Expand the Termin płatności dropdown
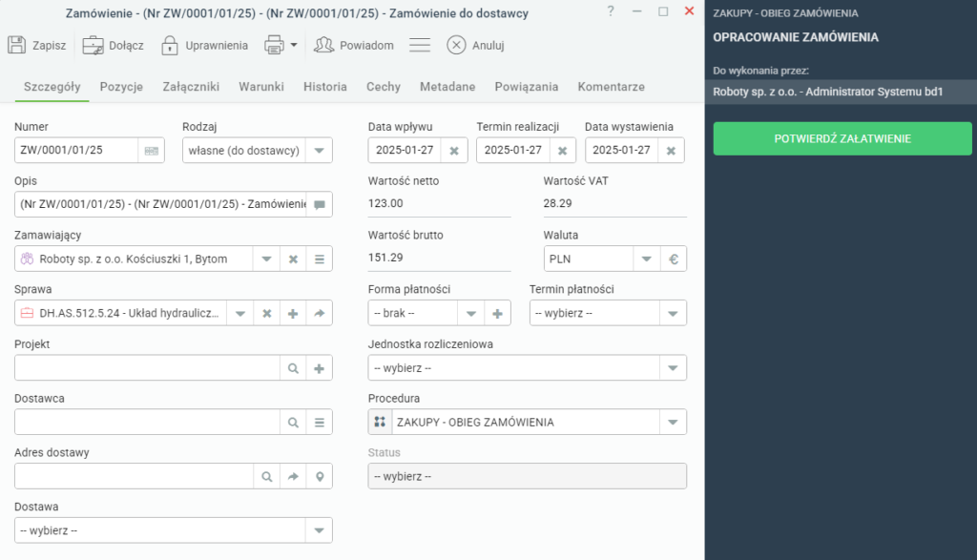 click(x=673, y=313)
